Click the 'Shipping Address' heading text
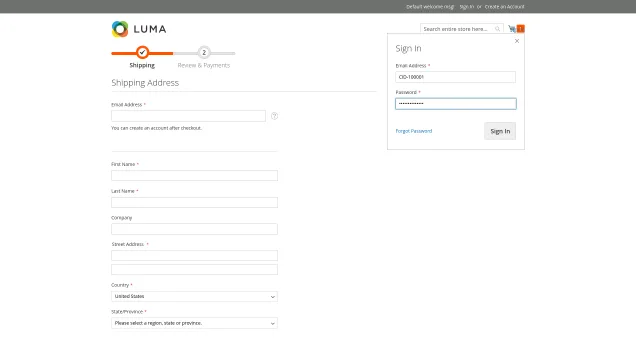Viewport: 640px width, 360px height. [x=145, y=83]
